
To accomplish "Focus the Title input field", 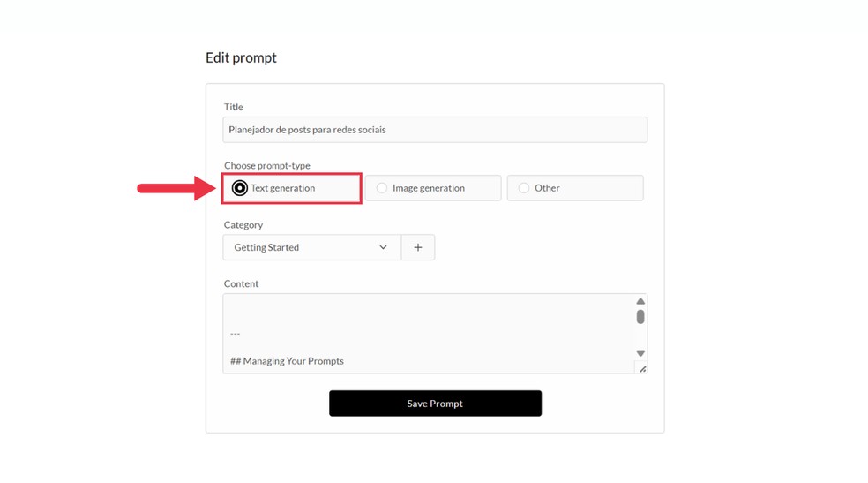I will pos(435,130).
